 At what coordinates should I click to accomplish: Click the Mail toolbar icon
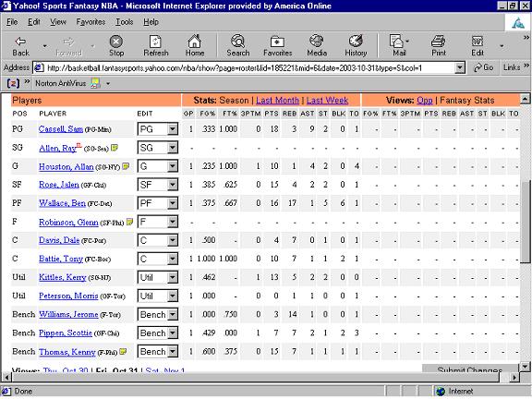[x=396, y=42]
